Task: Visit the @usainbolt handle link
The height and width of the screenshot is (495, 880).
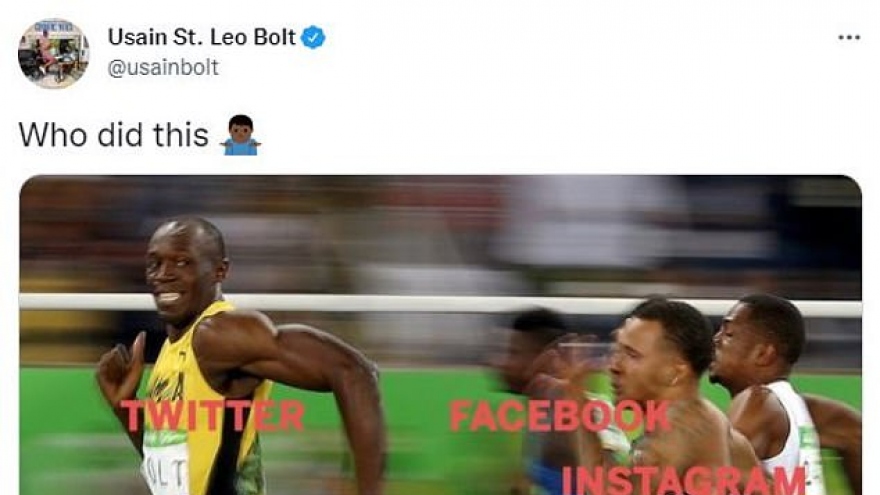Action: coord(163,67)
